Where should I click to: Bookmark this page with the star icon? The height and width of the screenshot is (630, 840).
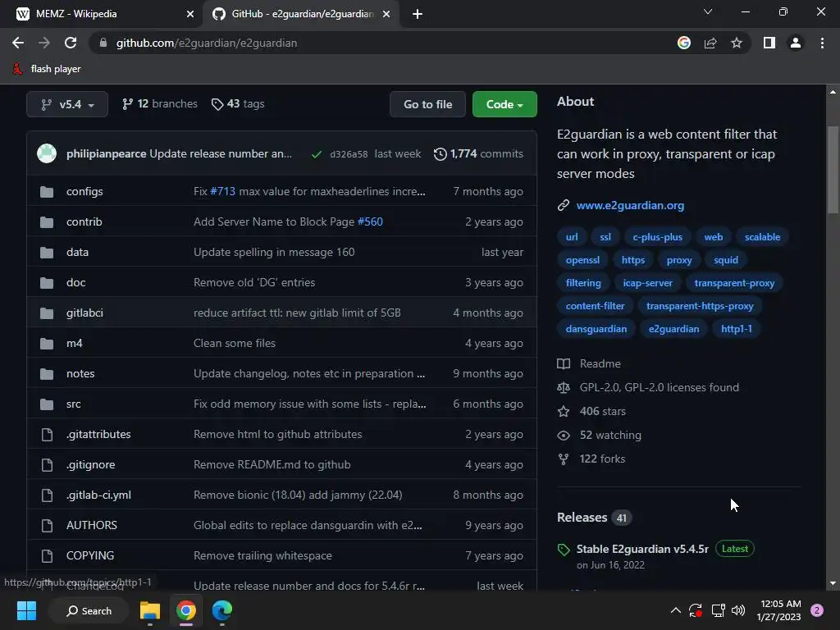point(737,43)
